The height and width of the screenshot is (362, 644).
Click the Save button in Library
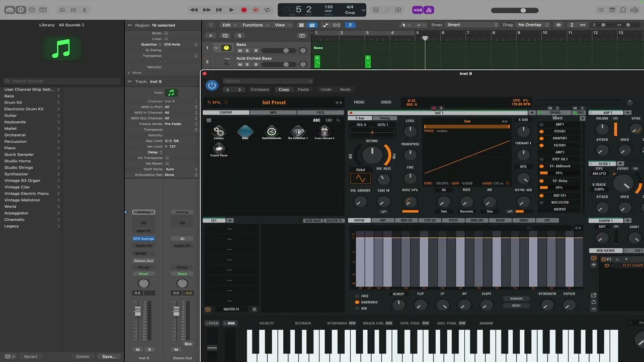tap(109, 356)
